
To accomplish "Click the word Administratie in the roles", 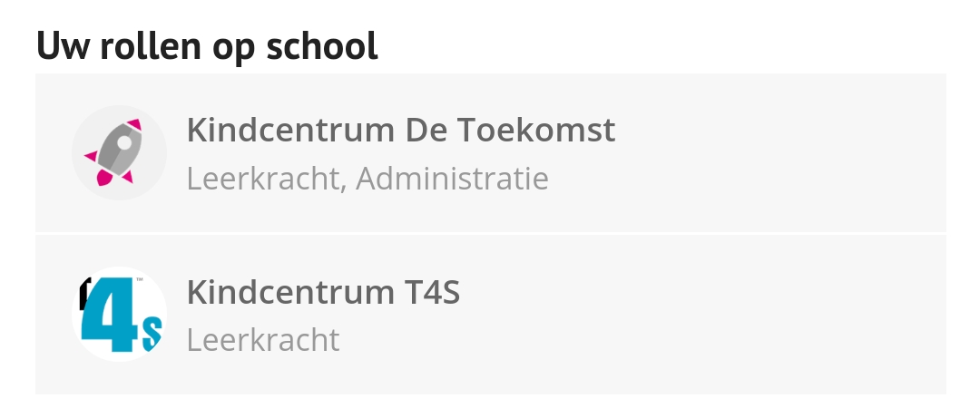I will tap(452, 179).
